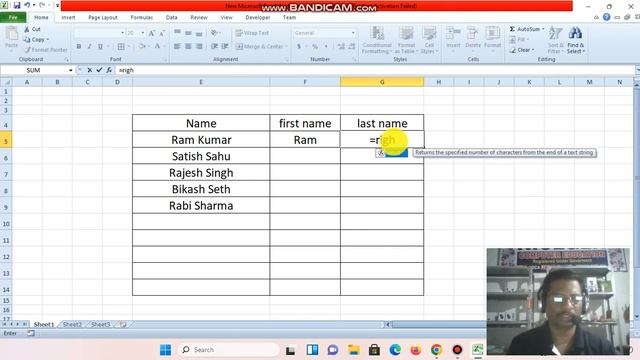Toggle Align Text Right

pyautogui.click(x=199, y=47)
